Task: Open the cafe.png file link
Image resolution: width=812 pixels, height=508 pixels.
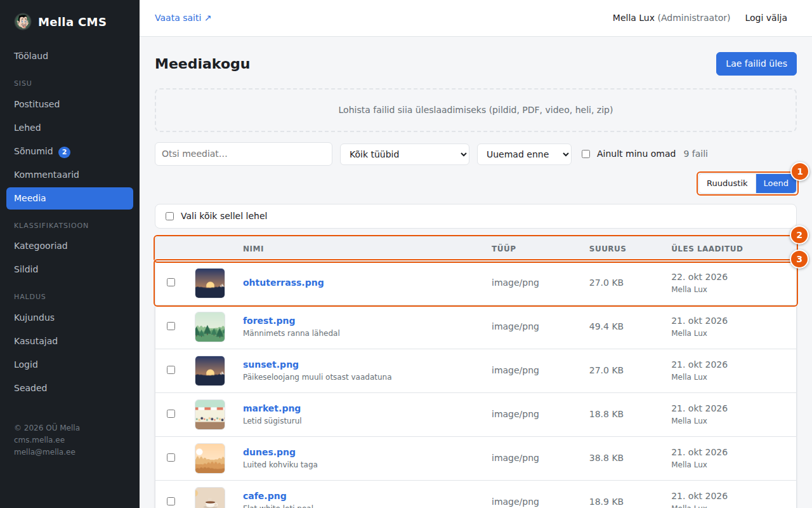Action: [x=265, y=496]
